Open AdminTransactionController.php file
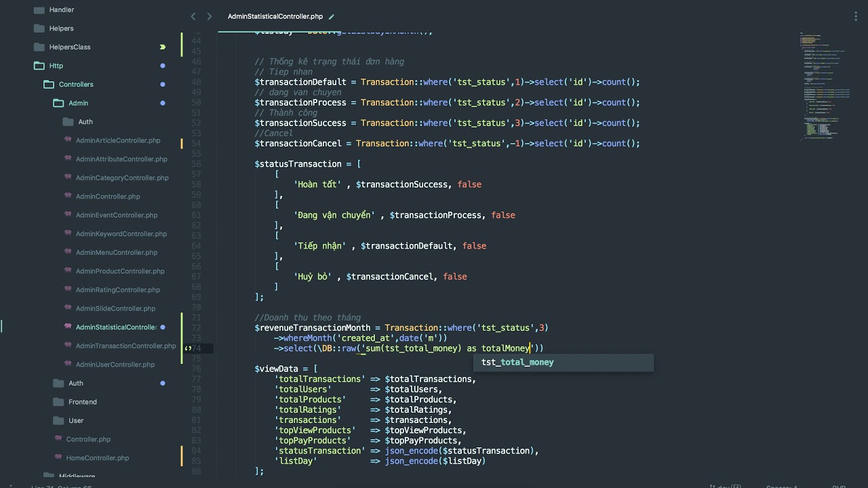This screenshot has height=488, width=868. 126,346
